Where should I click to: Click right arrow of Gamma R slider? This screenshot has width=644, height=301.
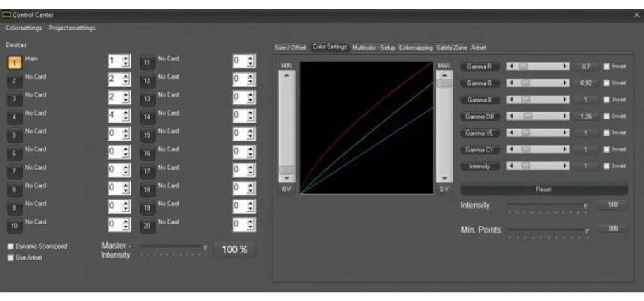click(x=565, y=67)
